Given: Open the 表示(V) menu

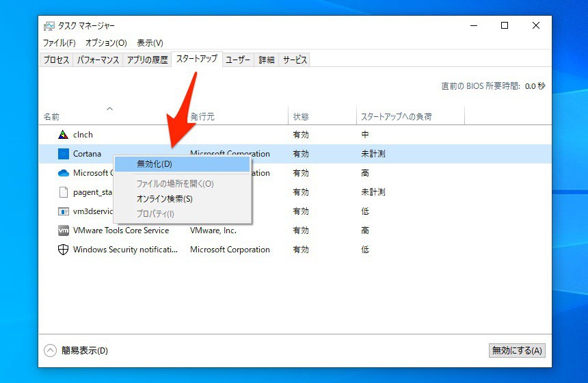Looking at the screenshot, I should point(150,43).
